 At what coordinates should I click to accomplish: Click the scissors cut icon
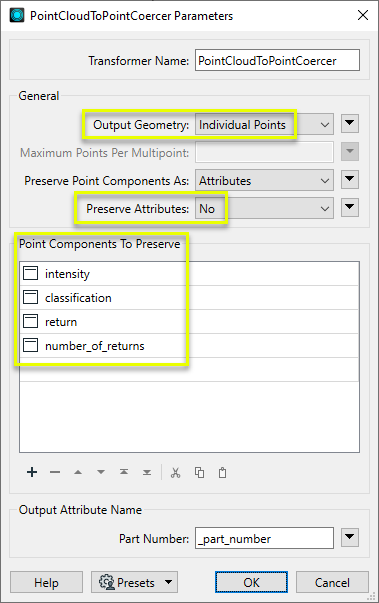pyautogui.click(x=176, y=472)
